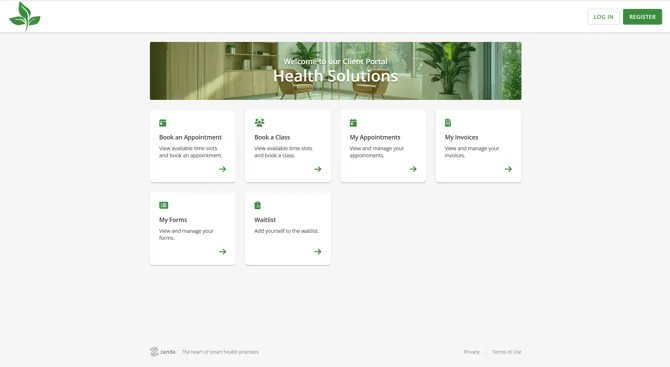The image size is (670, 367).
Task: Click 'View available time slots and book a class.' text
Action: tap(283, 152)
